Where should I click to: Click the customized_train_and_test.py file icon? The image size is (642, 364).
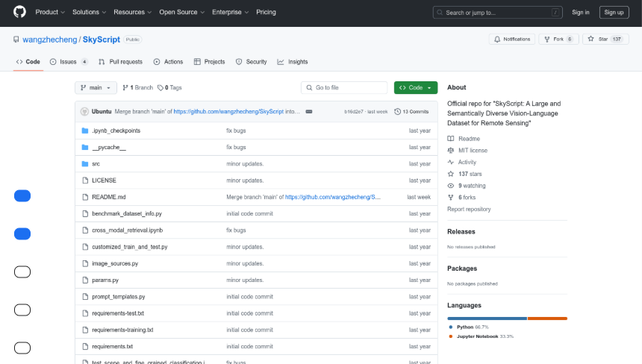[85, 247]
